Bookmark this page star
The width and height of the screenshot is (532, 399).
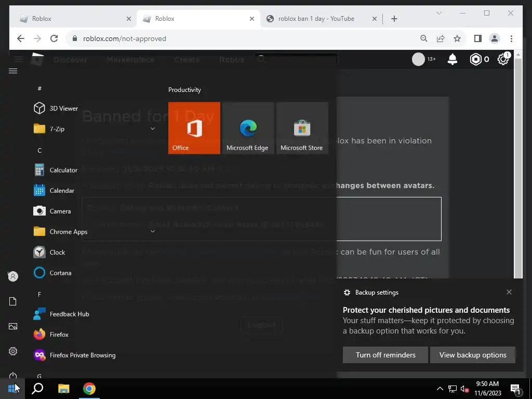click(x=457, y=38)
